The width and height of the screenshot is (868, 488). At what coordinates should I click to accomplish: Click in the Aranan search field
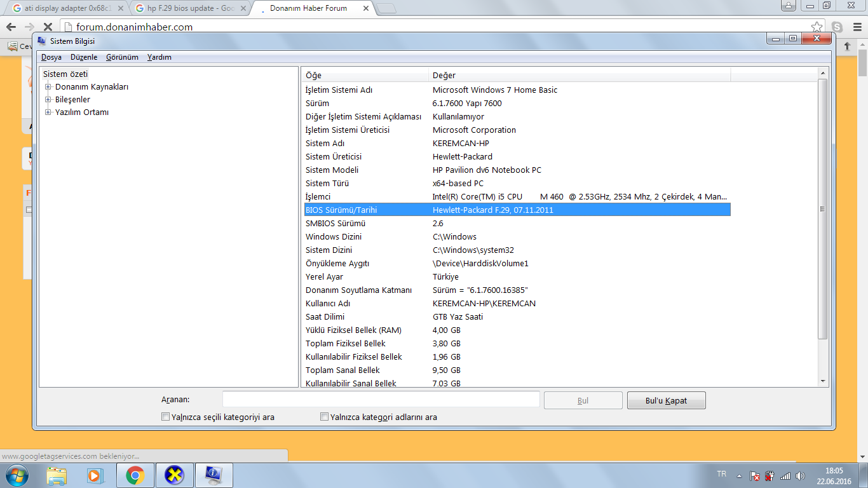tap(381, 400)
